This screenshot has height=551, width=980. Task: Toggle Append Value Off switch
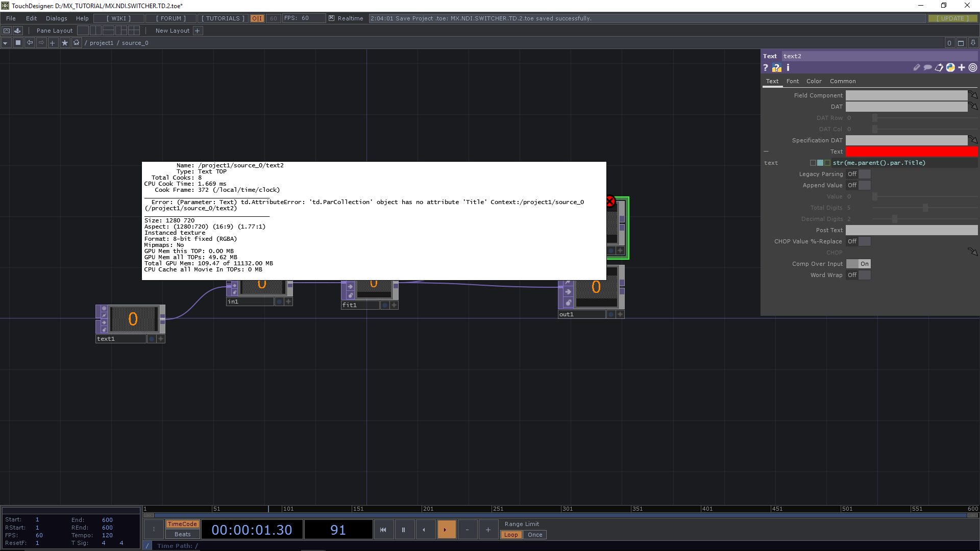pos(859,185)
